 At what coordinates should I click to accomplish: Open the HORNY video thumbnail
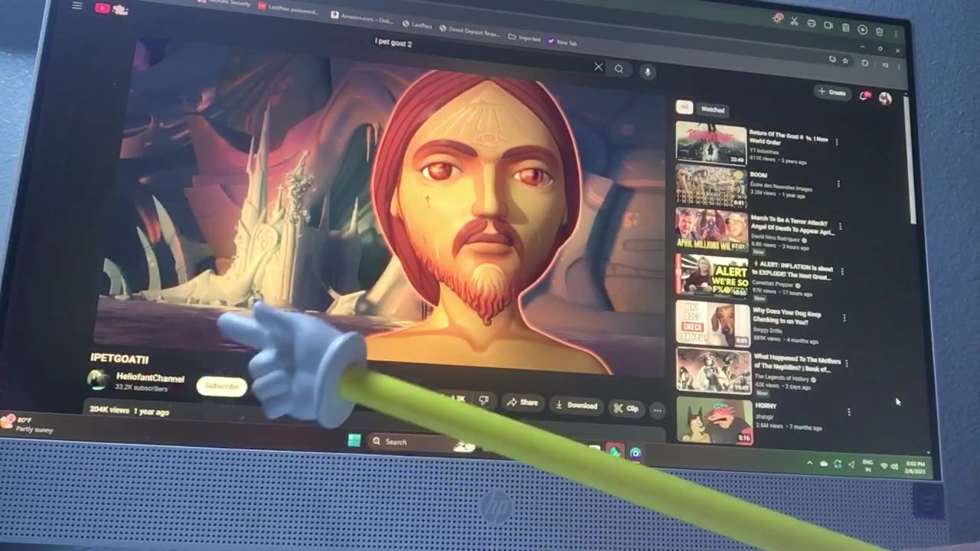tap(714, 420)
